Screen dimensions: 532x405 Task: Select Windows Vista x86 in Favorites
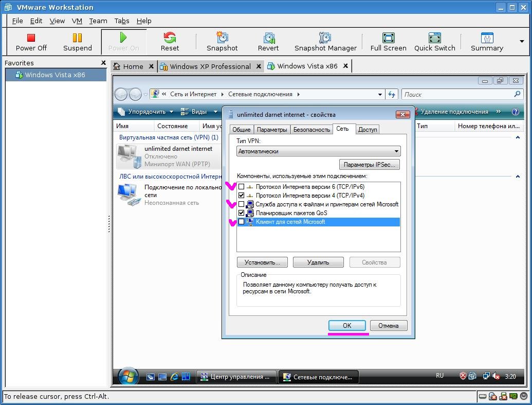click(55, 75)
